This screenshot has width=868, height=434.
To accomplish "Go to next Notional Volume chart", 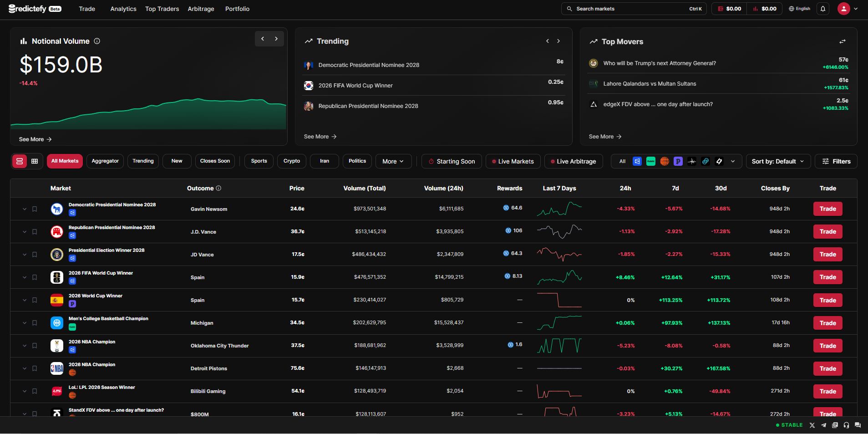I will pyautogui.click(x=276, y=39).
